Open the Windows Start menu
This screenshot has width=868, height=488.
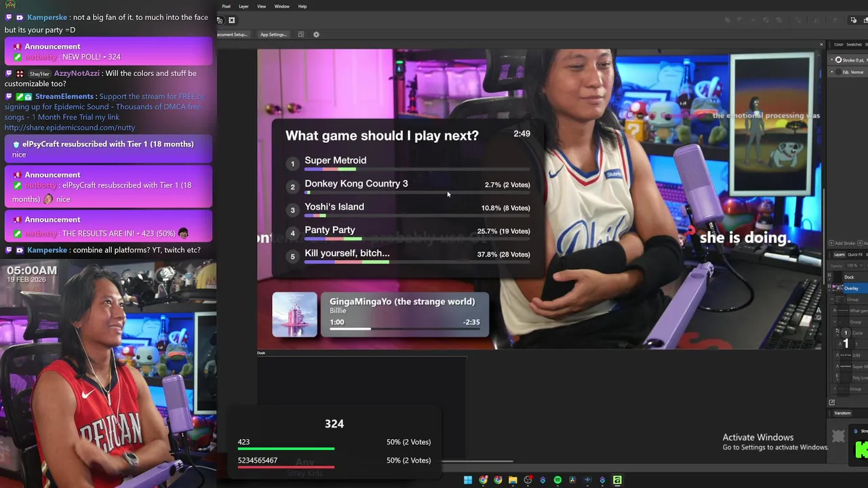(x=468, y=480)
